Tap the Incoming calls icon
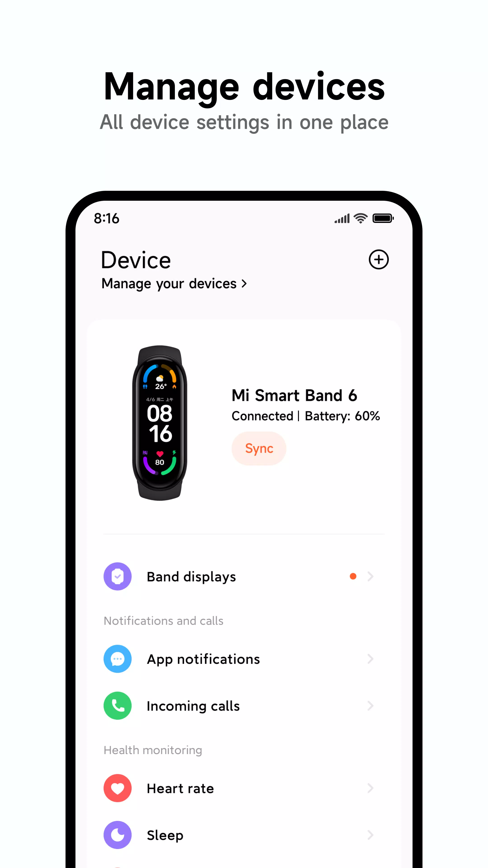488x868 pixels. pyautogui.click(x=118, y=705)
